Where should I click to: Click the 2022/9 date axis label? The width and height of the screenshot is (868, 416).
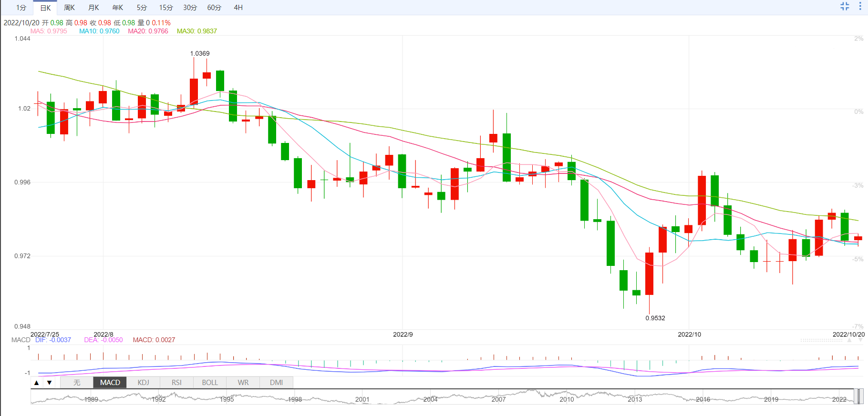point(403,335)
